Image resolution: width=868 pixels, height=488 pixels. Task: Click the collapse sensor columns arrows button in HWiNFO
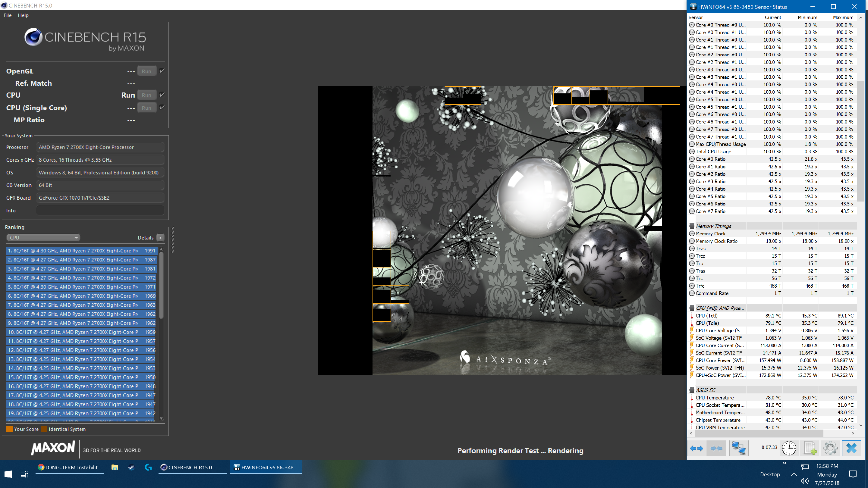[x=716, y=448]
